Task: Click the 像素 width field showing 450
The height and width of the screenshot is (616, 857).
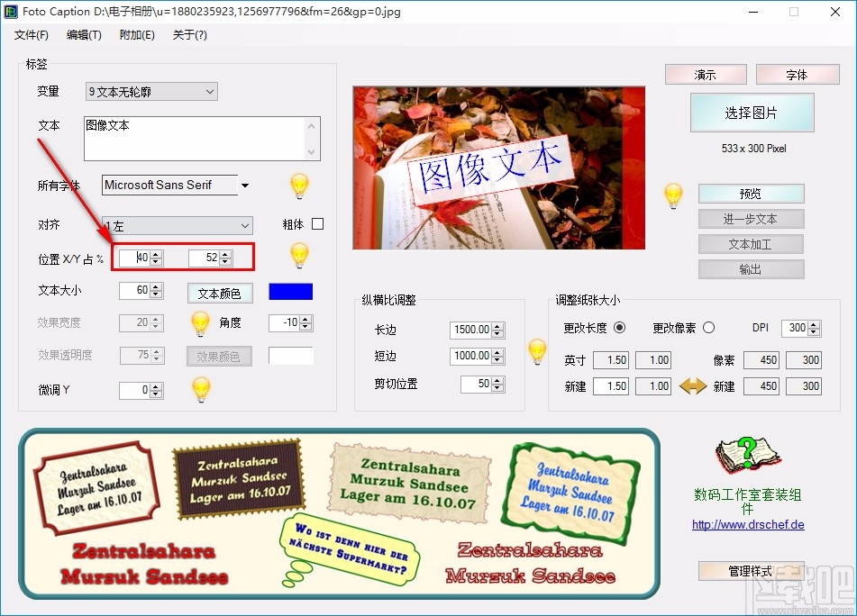Action: pyautogui.click(x=761, y=360)
